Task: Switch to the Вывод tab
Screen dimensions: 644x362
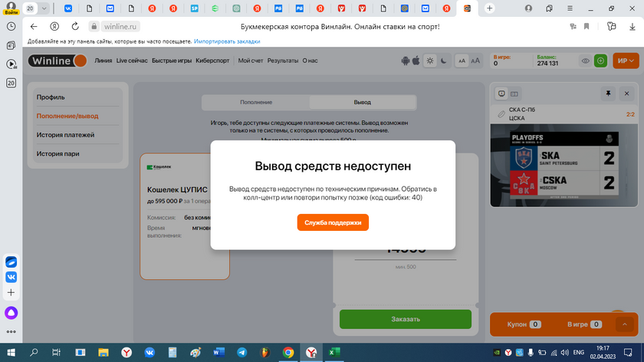Action: (x=362, y=102)
